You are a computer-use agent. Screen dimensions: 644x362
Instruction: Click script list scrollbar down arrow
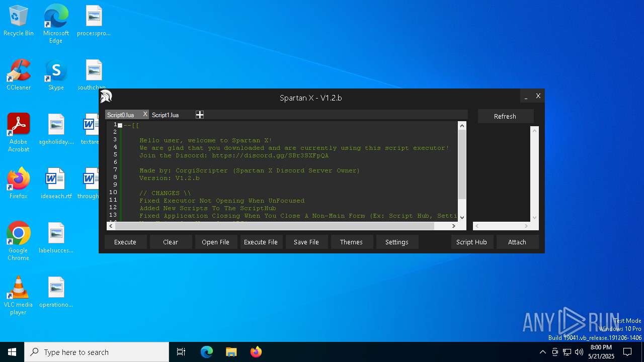tap(534, 218)
